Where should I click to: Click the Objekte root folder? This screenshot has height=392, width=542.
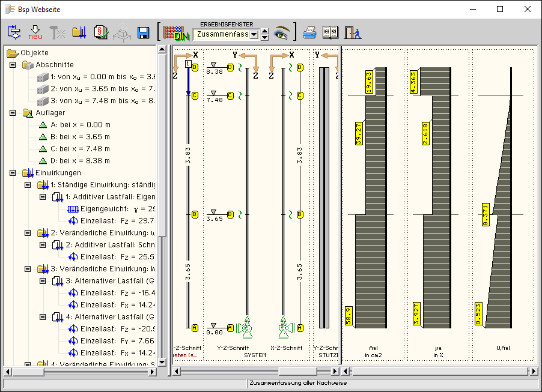(34, 53)
